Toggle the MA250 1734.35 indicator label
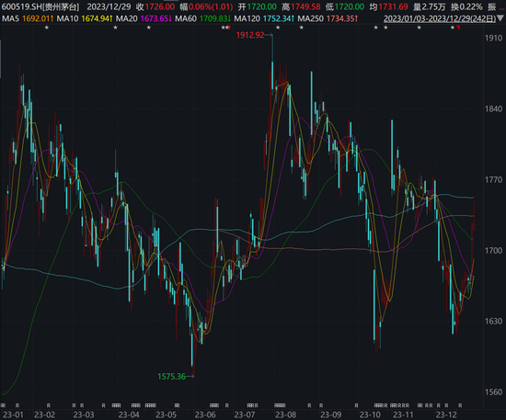506x420 pixels. (x=328, y=18)
